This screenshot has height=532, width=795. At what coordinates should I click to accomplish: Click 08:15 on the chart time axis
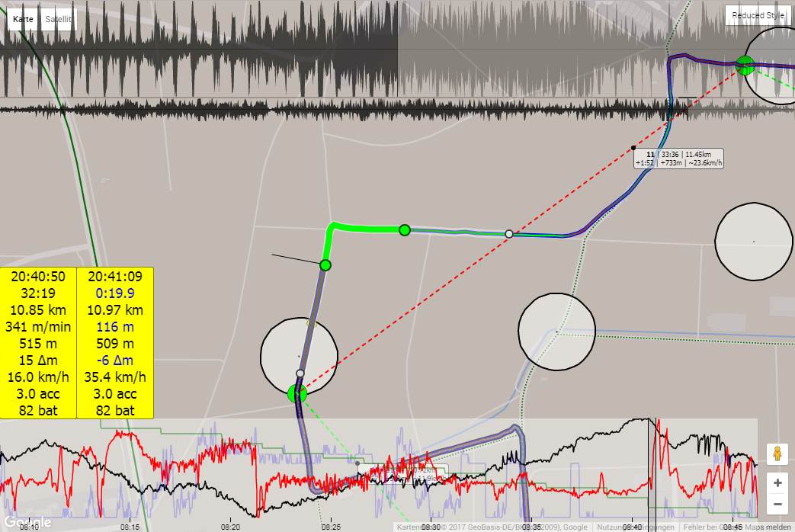coord(130,527)
